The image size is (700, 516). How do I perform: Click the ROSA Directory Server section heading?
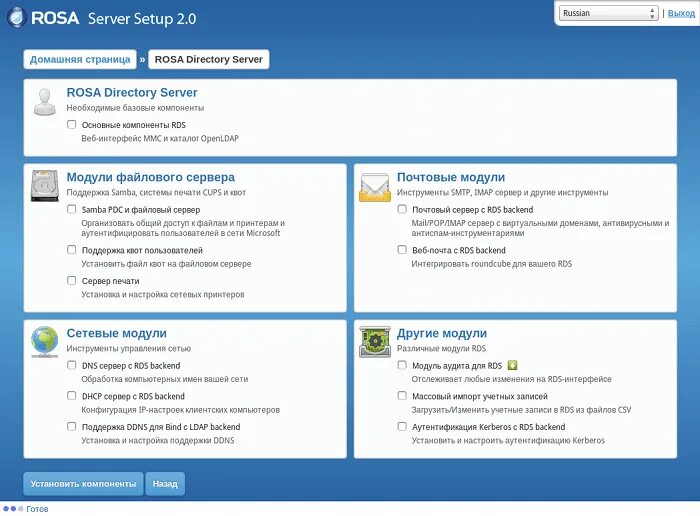coord(132,92)
